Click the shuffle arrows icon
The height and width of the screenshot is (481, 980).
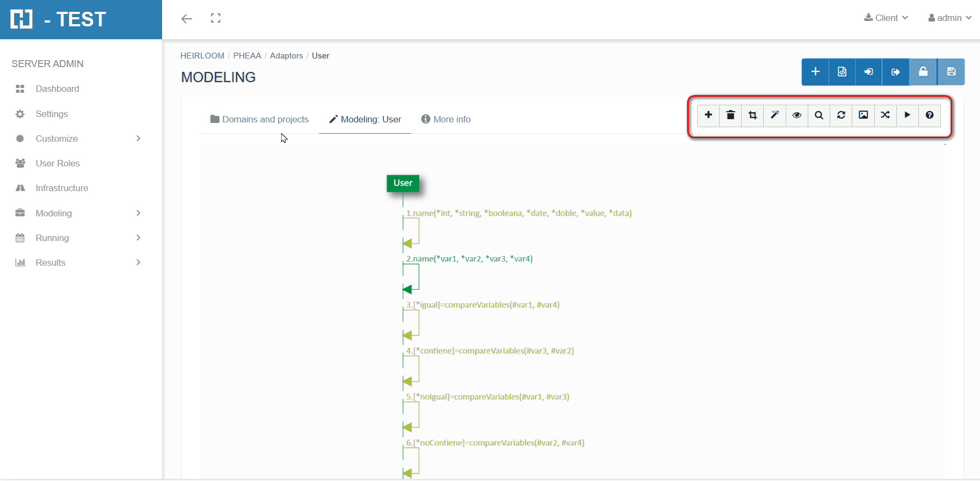(x=885, y=115)
